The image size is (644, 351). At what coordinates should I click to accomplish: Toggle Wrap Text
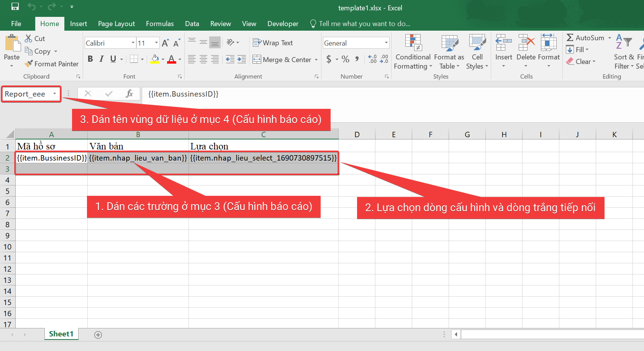[273, 43]
